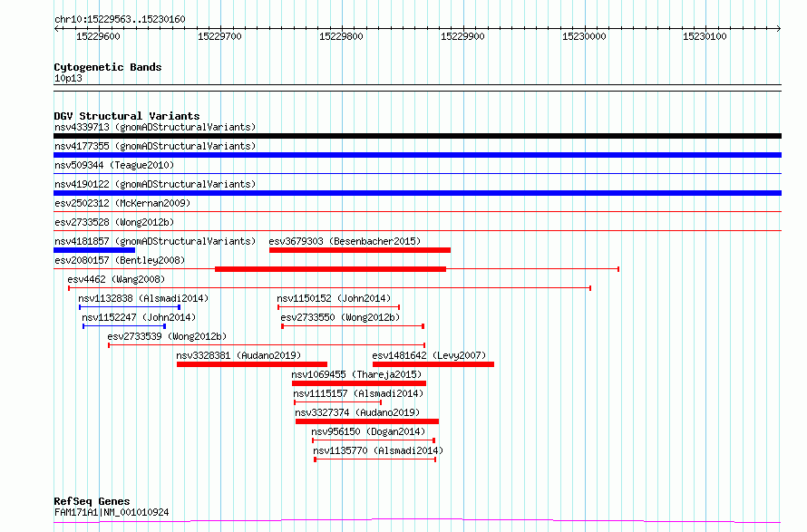Click nsv3328381 (Audano2019) label

[x=238, y=355]
